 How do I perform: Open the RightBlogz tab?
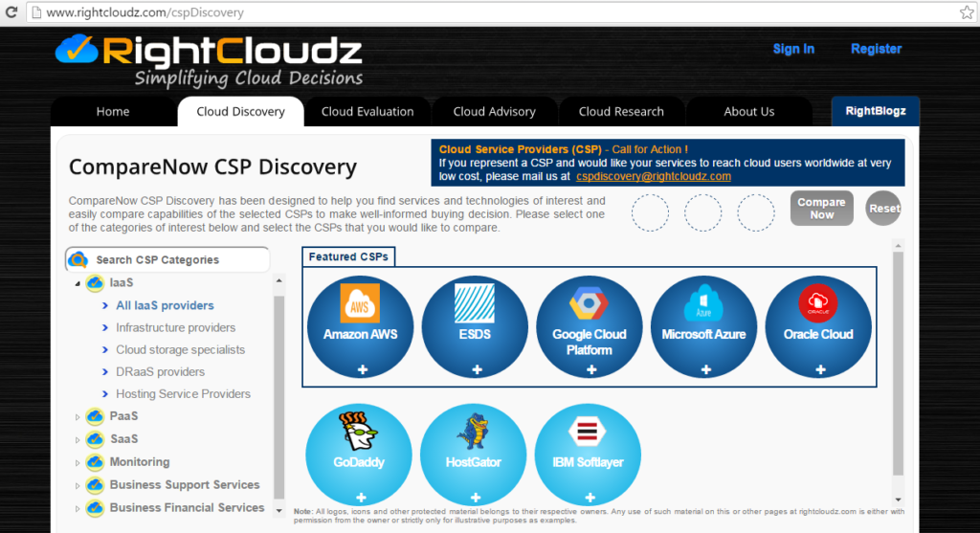pyautogui.click(x=876, y=111)
